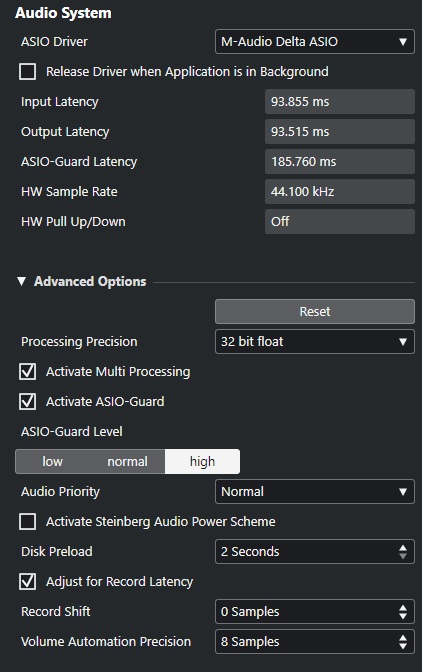Open the ASIO Driver dropdown

pyautogui.click(x=314, y=42)
